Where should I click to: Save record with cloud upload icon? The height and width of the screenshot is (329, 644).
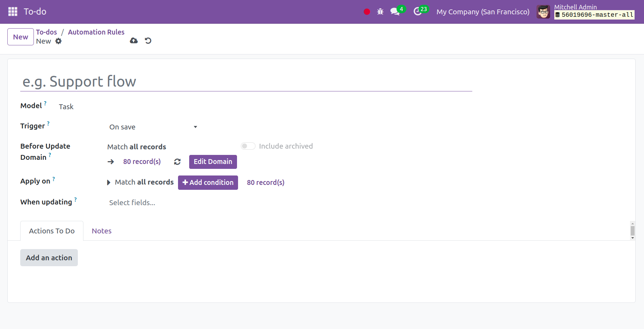click(134, 41)
